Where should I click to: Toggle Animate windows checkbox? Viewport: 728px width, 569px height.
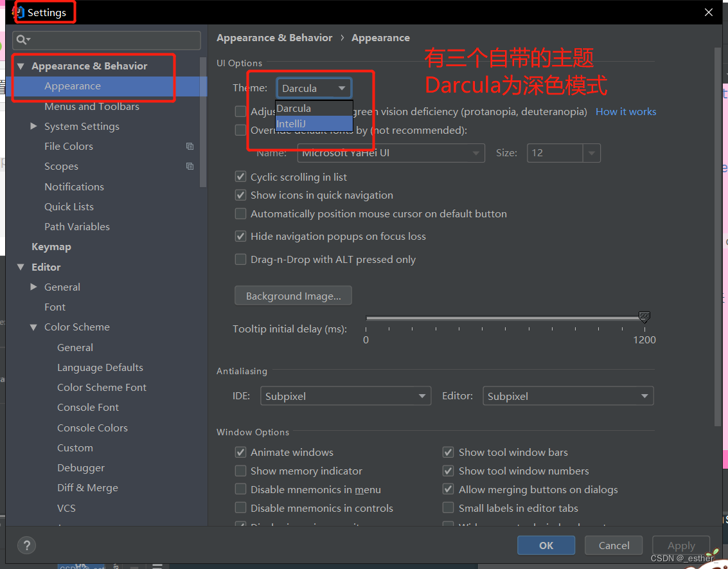[240, 452]
